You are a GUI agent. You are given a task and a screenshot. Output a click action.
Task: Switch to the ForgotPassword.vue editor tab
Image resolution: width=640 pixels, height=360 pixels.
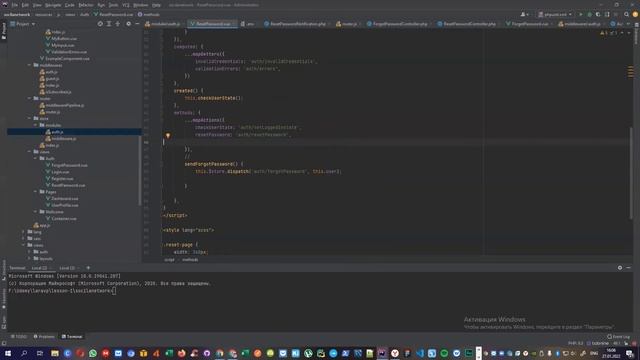coord(529,24)
